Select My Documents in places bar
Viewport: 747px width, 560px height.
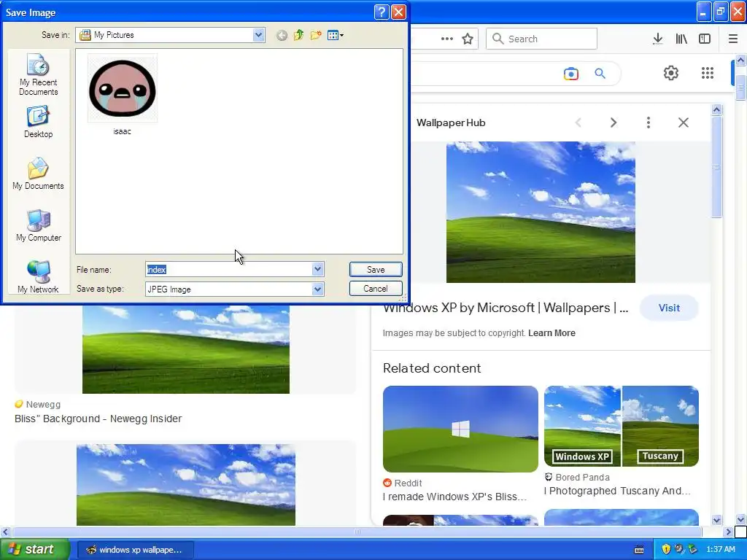point(38,174)
